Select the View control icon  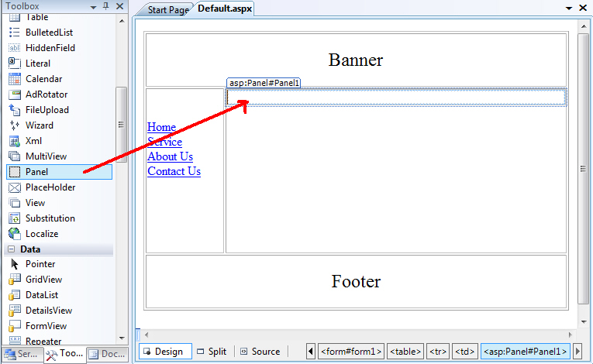pos(15,203)
